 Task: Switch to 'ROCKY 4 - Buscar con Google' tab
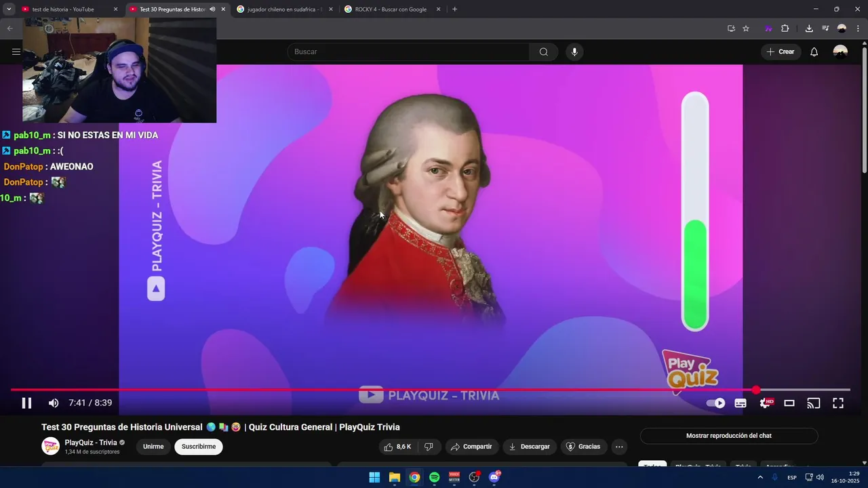coord(391,9)
